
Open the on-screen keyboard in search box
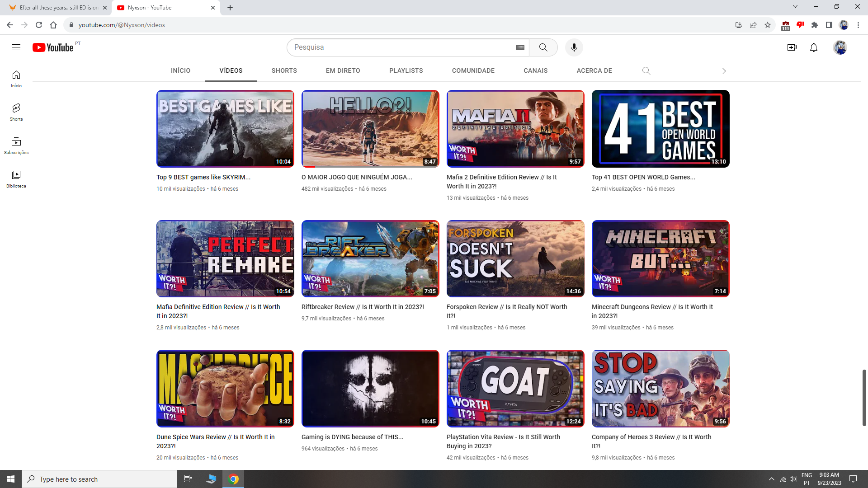pyautogui.click(x=520, y=47)
